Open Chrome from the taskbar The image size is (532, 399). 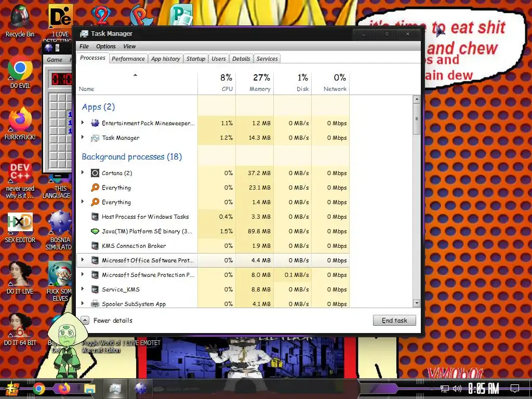coord(38,389)
